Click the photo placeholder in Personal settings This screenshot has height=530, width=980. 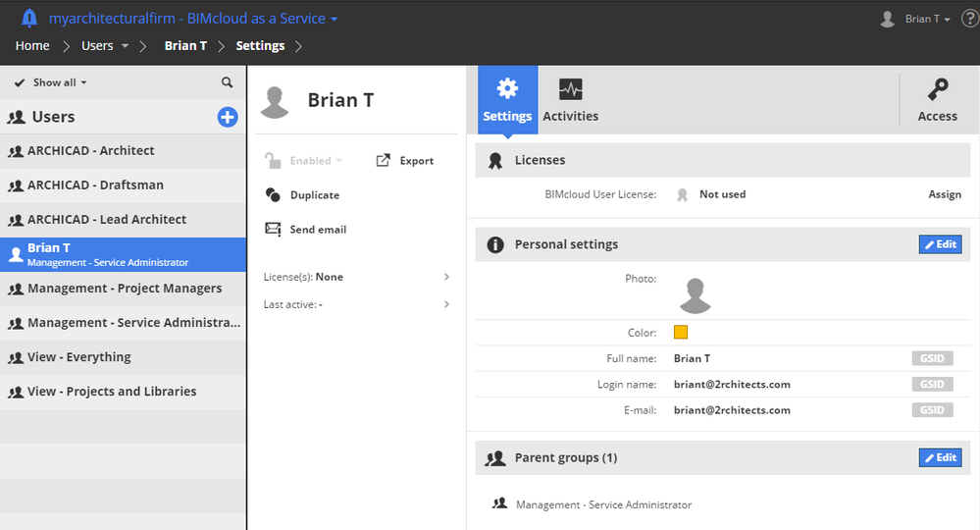(x=695, y=295)
